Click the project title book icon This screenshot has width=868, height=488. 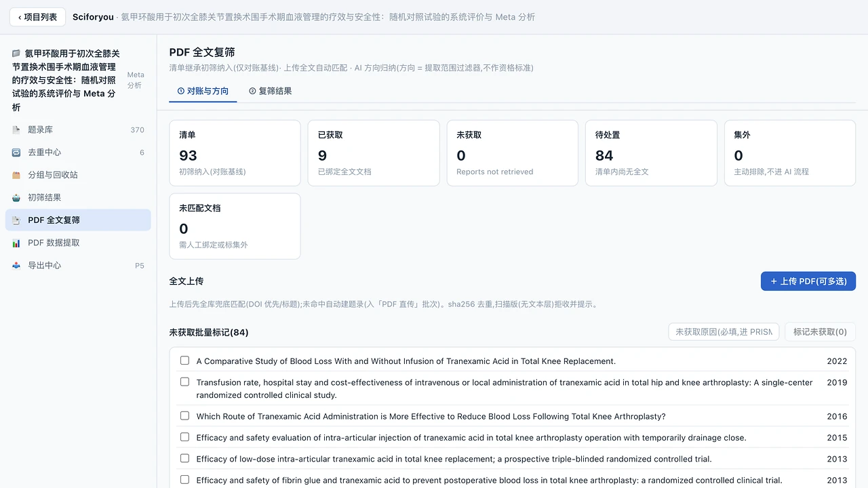click(16, 53)
